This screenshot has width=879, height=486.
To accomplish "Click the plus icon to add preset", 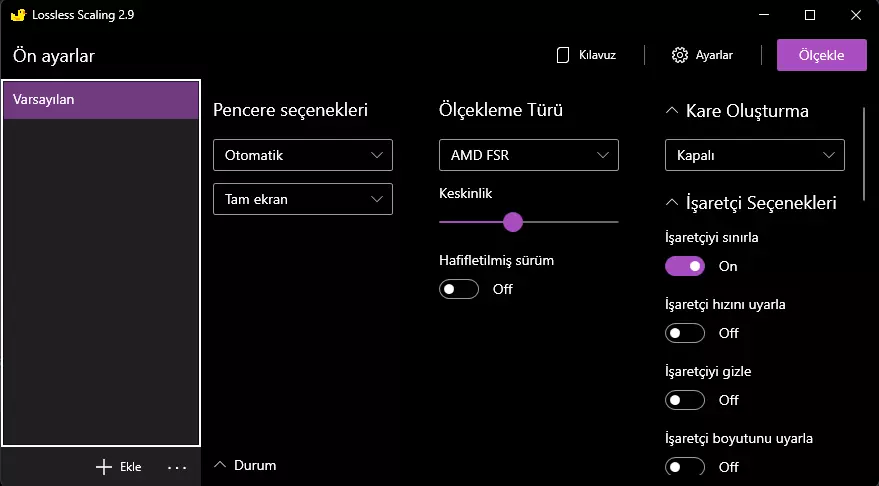I will coord(103,467).
